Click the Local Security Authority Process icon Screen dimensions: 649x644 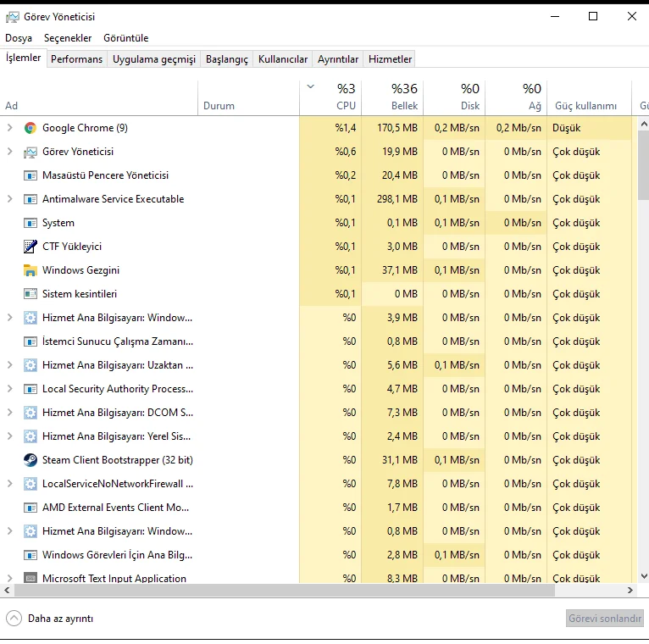click(31, 389)
